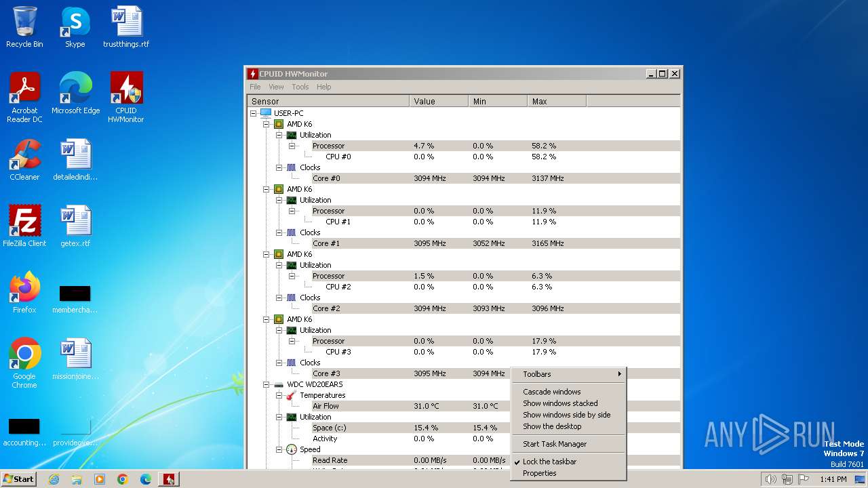
Task: Collapse the AMD K6 node containing CPU #1
Action: tap(267, 189)
